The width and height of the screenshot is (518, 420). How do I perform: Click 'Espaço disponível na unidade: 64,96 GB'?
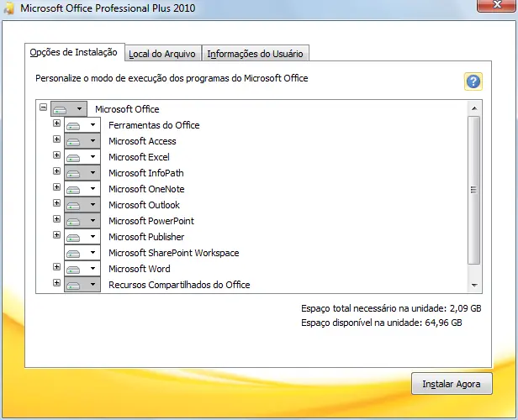(x=382, y=323)
